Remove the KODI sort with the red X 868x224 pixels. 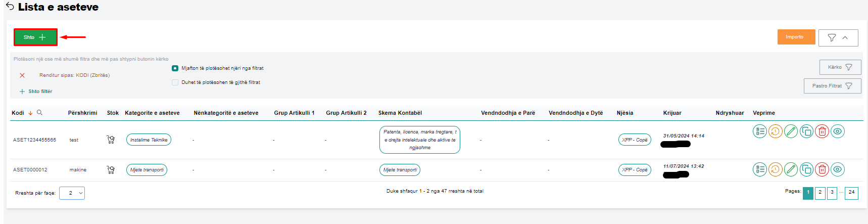(x=22, y=75)
